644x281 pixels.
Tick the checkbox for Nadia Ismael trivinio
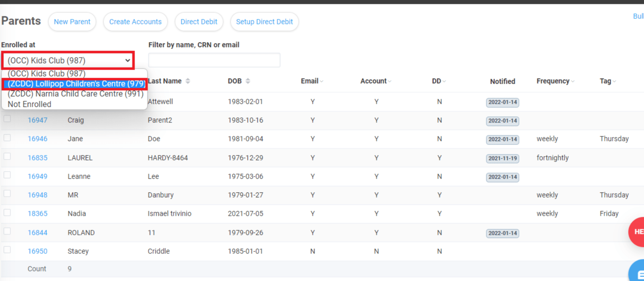(x=7, y=213)
